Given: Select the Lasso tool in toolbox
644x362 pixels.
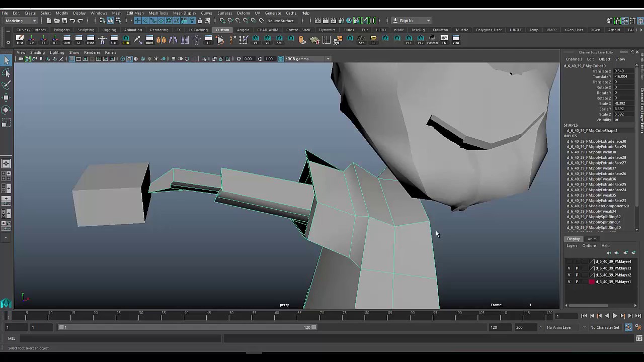Looking at the screenshot, I should coord(6,73).
